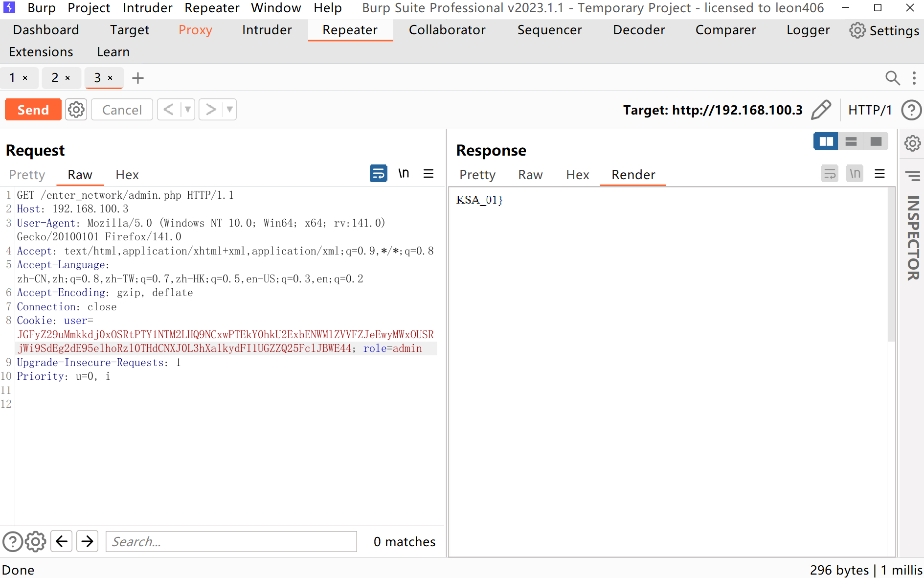Open request search help icon
This screenshot has width=924, height=578.
click(x=13, y=542)
